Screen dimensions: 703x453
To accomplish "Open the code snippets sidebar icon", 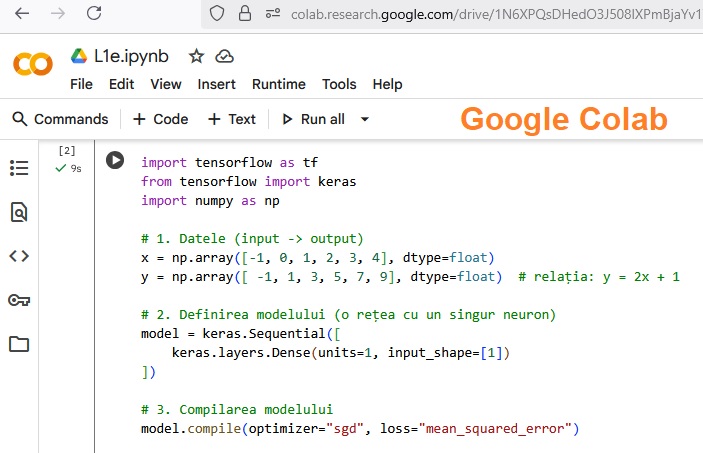I will 19,256.
